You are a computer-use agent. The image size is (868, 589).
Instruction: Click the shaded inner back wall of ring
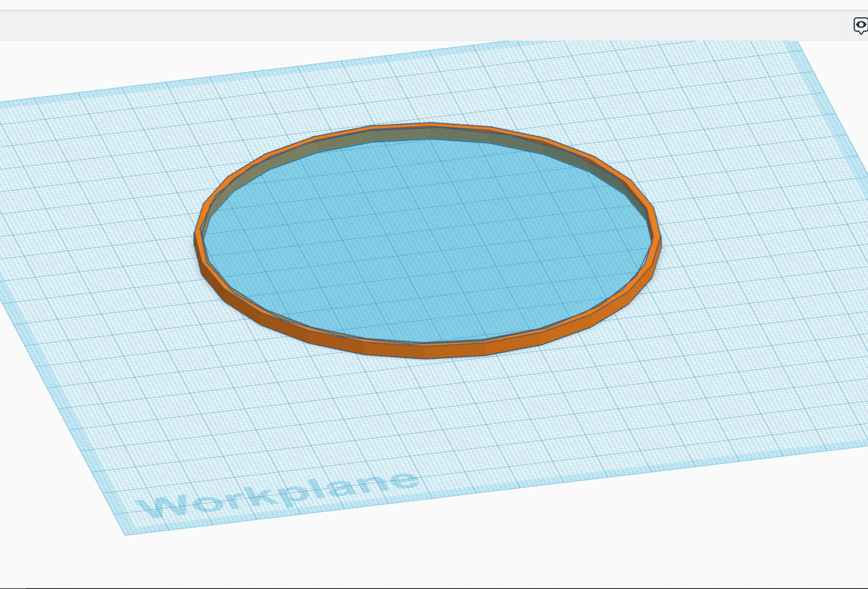pos(429,133)
